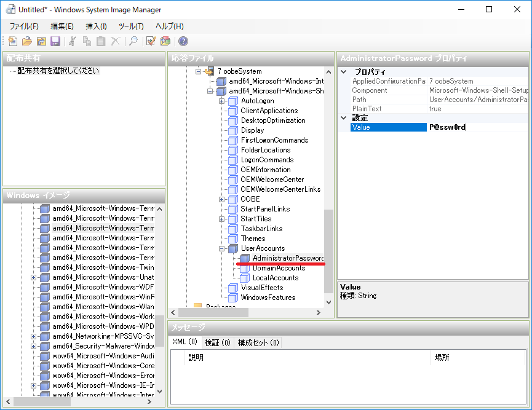This screenshot has height=410, width=532.
Task: Click the FirstLogonCommands cube icon
Action: point(233,140)
